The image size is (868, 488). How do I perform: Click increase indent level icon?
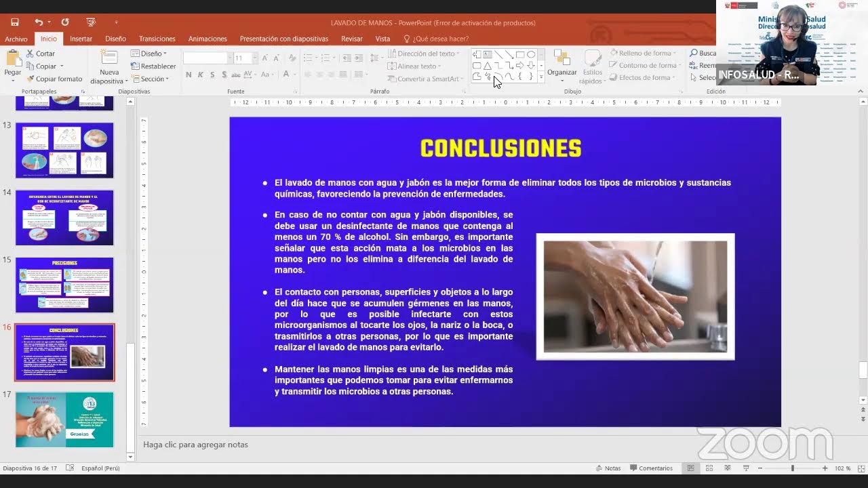click(x=359, y=58)
